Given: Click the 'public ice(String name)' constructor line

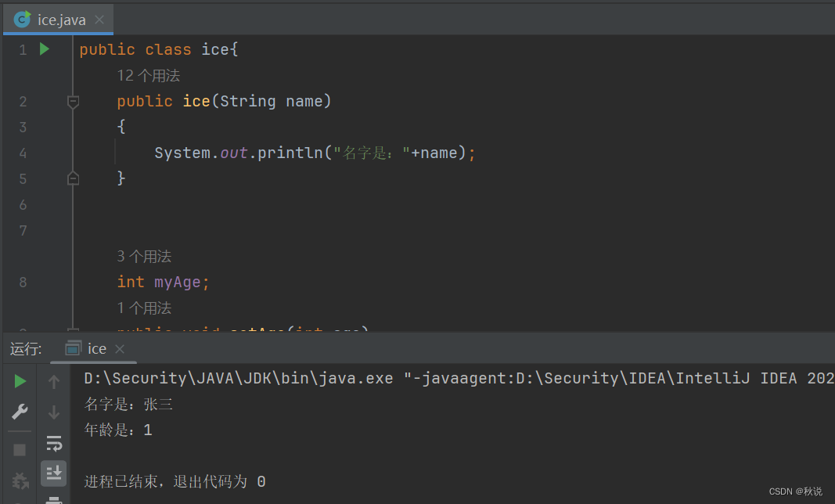Looking at the screenshot, I should click(224, 101).
